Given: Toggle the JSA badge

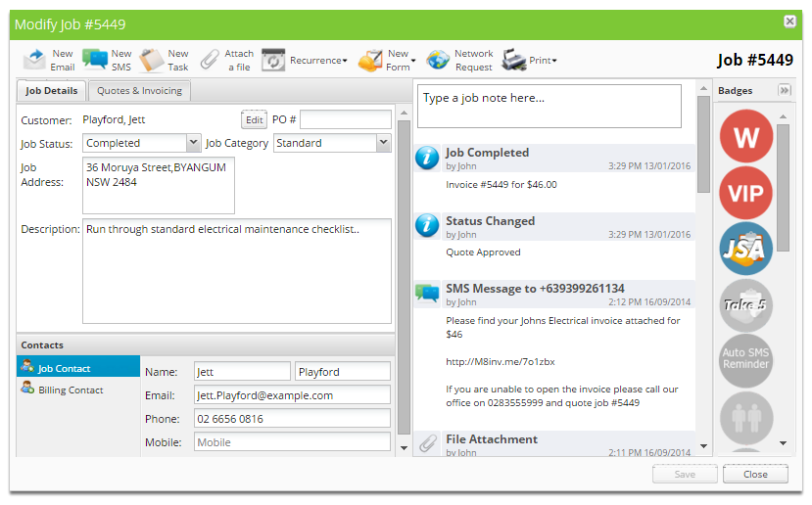Looking at the screenshot, I should 746,249.
